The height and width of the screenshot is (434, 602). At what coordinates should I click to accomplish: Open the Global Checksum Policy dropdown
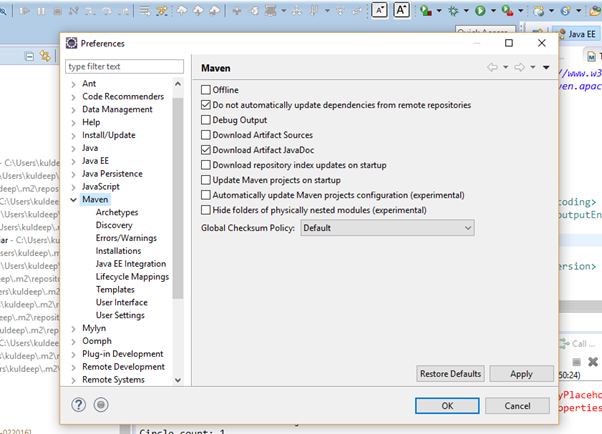point(386,228)
